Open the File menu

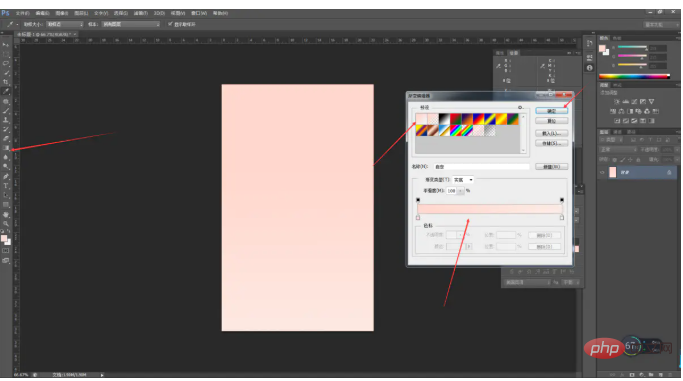(23, 13)
